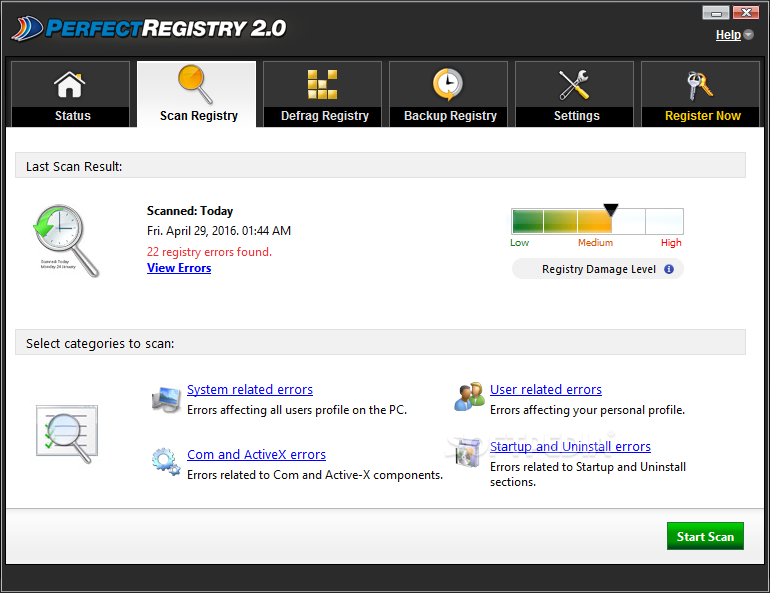Open the Help dropdown arrow

pyautogui.click(x=748, y=34)
